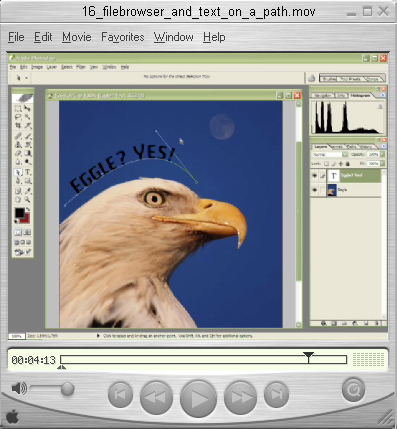This screenshot has width=397, height=429.
Task: Select the Notes tool
Action: point(18,191)
